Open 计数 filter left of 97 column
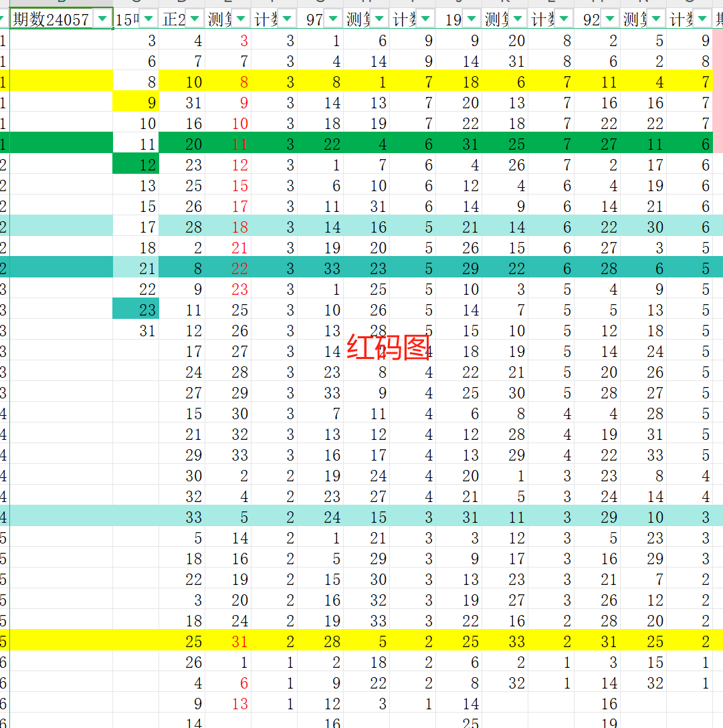The height and width of the screenshot is (728, 723). point(287,19)
